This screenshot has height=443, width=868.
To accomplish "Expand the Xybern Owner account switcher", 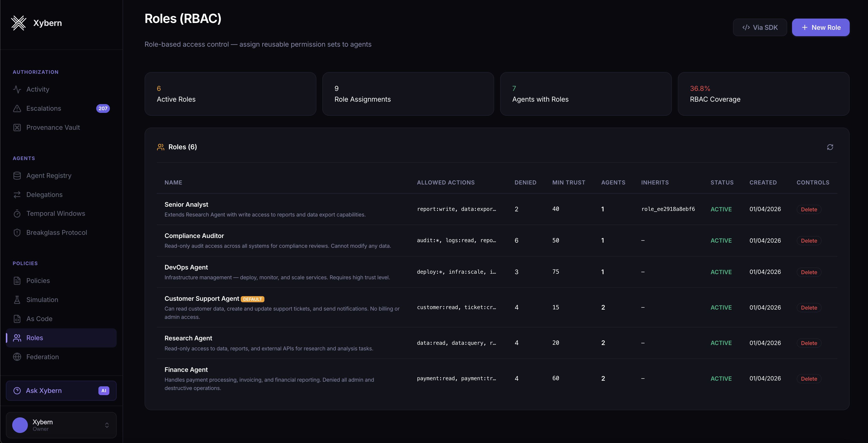I will [x=106, y=425].
